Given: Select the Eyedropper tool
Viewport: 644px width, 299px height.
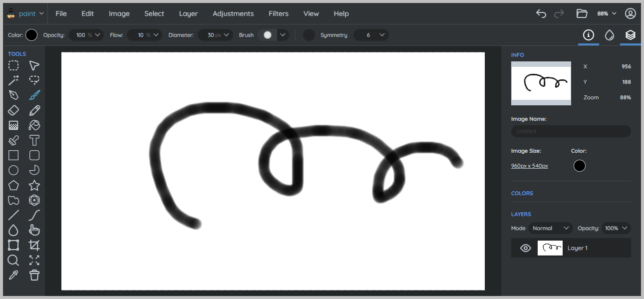Looking at the screenshot, I should click(x=13, y=275).
